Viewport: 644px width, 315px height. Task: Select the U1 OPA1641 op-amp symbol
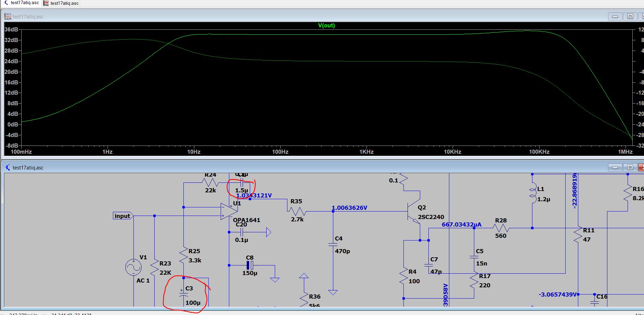pyautogui.click(x=229, y=211)
